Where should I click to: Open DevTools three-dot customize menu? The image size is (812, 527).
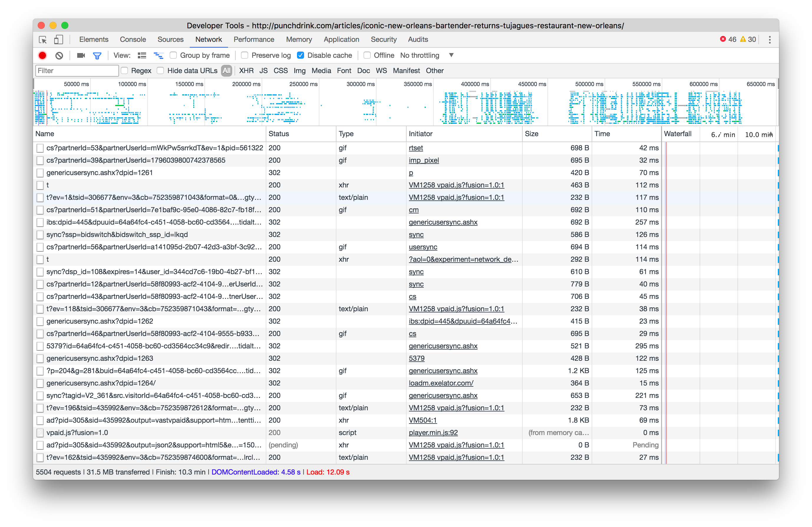click(769, 39)
